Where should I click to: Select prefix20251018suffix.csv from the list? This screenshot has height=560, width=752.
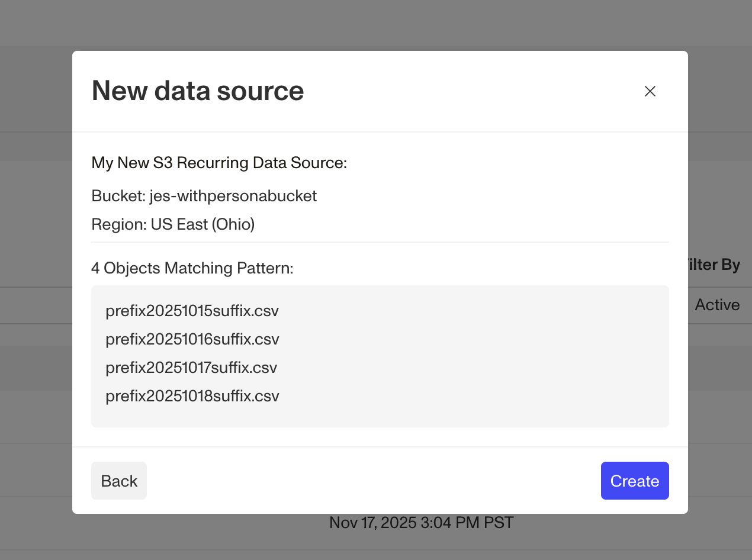192,395
